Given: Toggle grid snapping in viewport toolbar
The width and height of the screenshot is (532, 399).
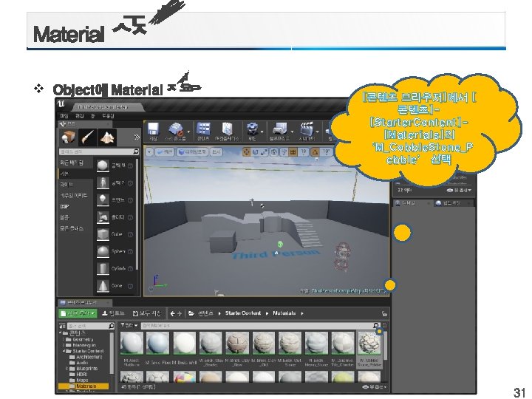Looking at the screenshot, I should (293, 152).
